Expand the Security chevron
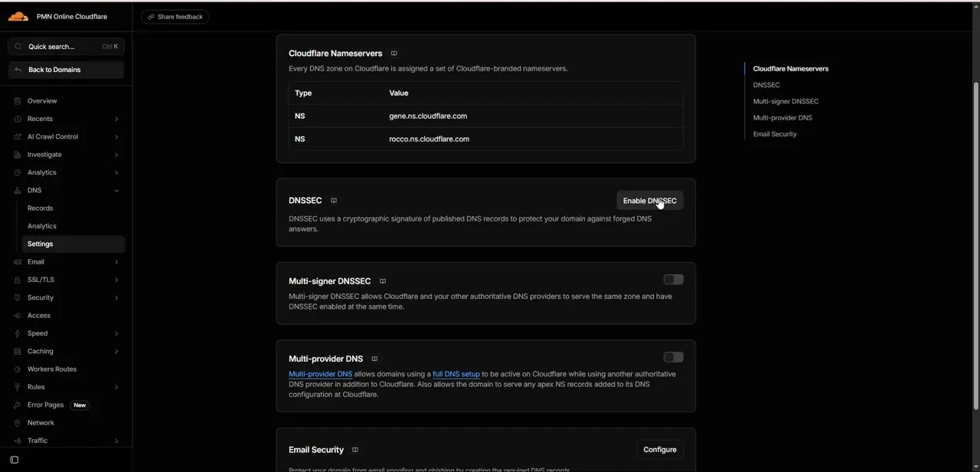The image size is (980, 472). (x=116, y=297)
